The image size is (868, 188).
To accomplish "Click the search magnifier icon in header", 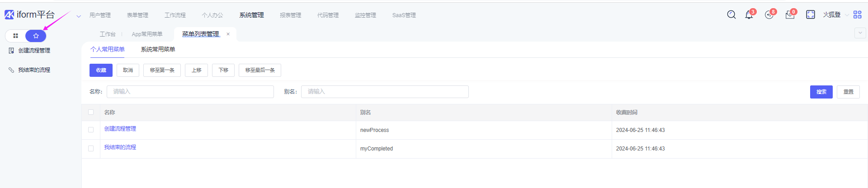I will (731, 15).
